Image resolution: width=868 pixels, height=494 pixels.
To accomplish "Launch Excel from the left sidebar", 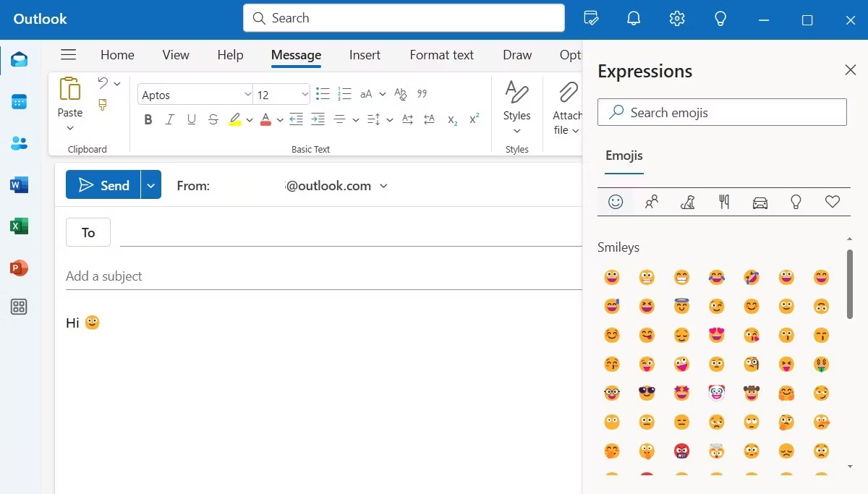I will point(20,226).
